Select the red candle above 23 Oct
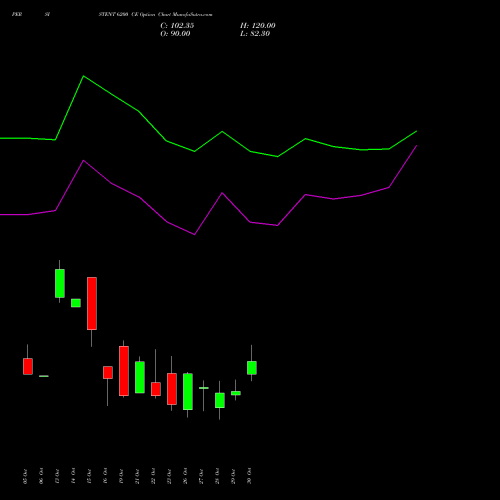 point(172,389)
